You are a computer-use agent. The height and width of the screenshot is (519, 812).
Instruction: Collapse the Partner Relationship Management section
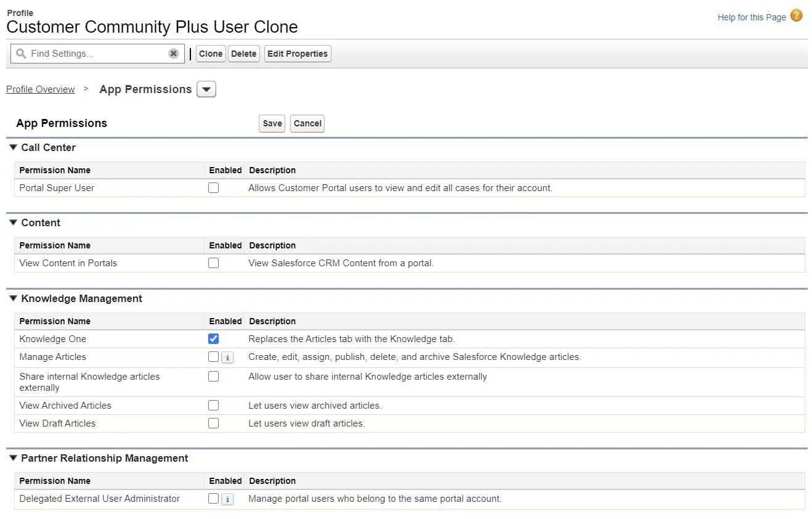coord(14,458)
